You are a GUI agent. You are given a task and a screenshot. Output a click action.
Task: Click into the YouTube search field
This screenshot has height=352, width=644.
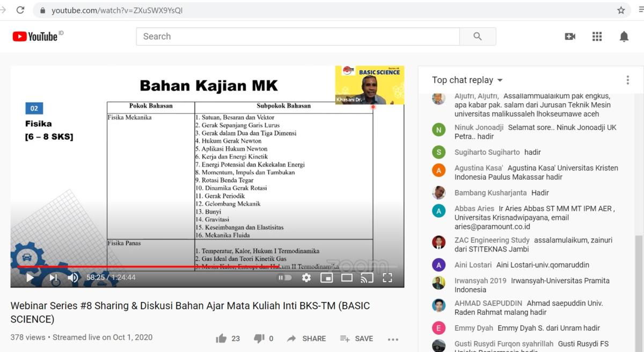[298, 37]
